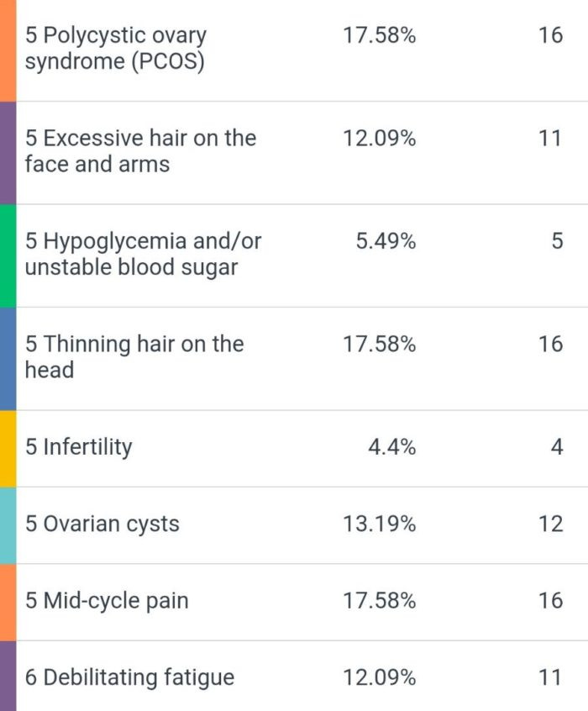This screenshot has height=711, width=588.
Task: Click the 4.4% percentage for Infertility
Action: point(391,447)
